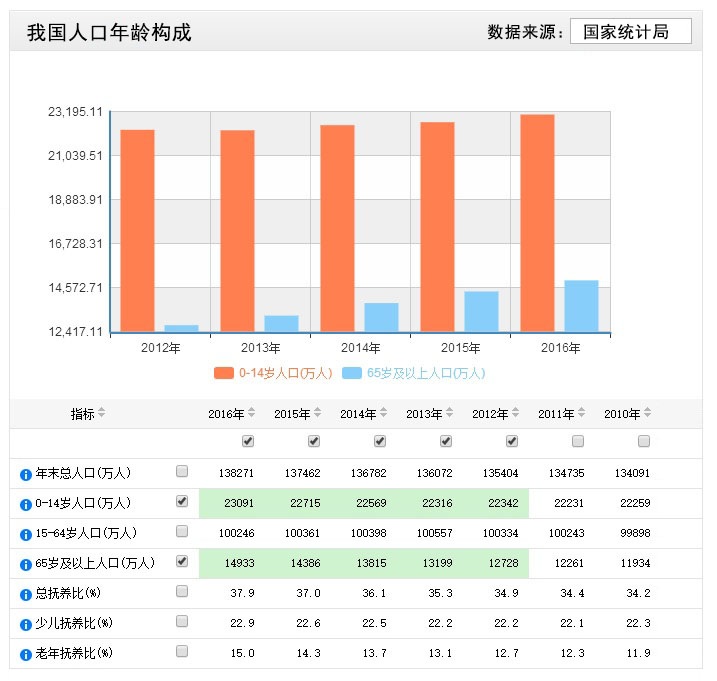Click the blue 2014年 bar in chart

[x=381, y=317]
